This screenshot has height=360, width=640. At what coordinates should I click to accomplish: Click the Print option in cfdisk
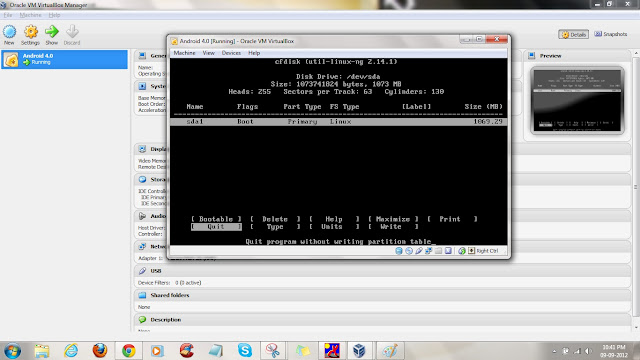[452, 219]
